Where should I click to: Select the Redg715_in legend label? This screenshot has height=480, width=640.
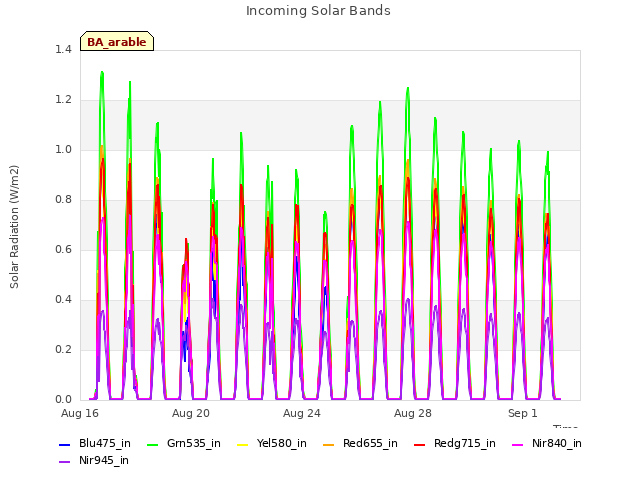click(465, 444)
